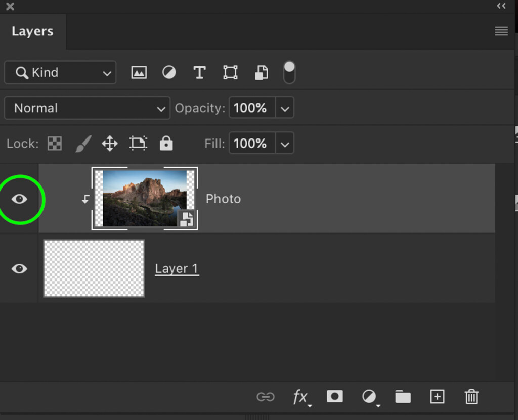
Task: Select the Photo layer thumbnail
Action: pos(145,198)
